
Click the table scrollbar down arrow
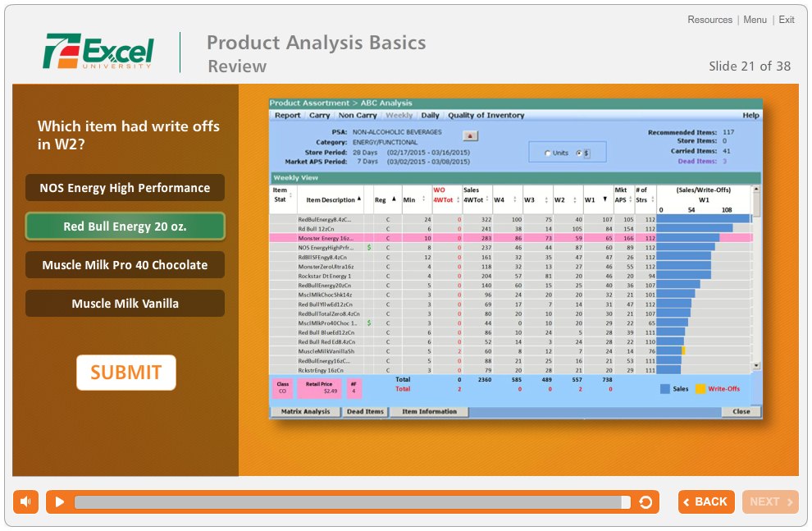(756, 365)
